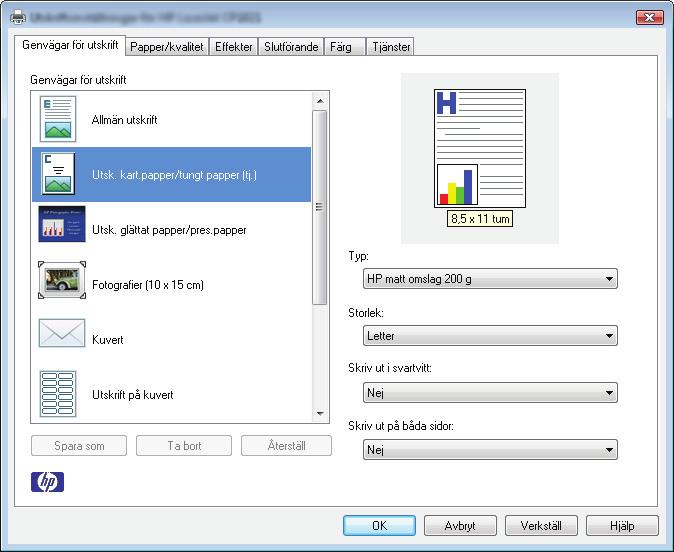Select the Allmän utskrift shortcut icon
674x552 pixels.
58,119
